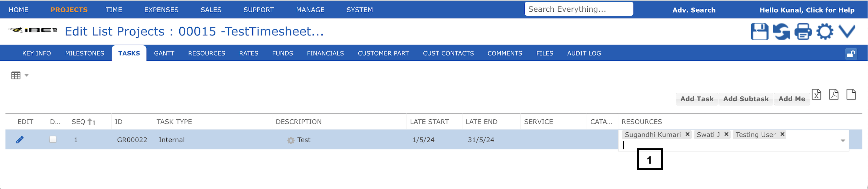Export tasks to PDF file icon

(x=833, y=95)
